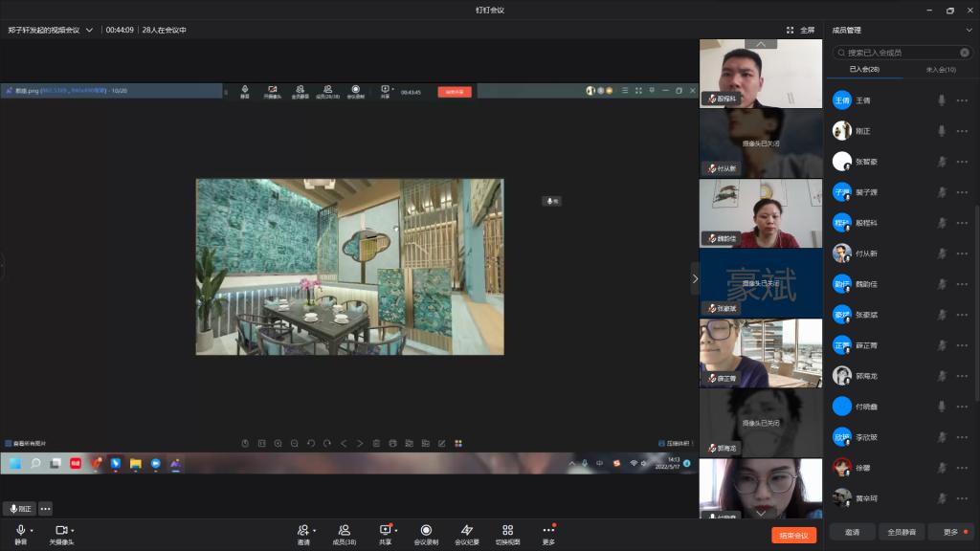This screenshot has width=980, height=551.
Task: Expand the meeting title dropdown arrow
Action: 90,30
